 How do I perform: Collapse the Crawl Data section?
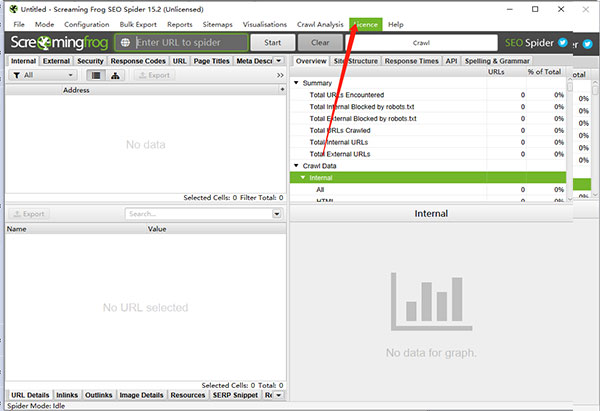tap(296, 166)
